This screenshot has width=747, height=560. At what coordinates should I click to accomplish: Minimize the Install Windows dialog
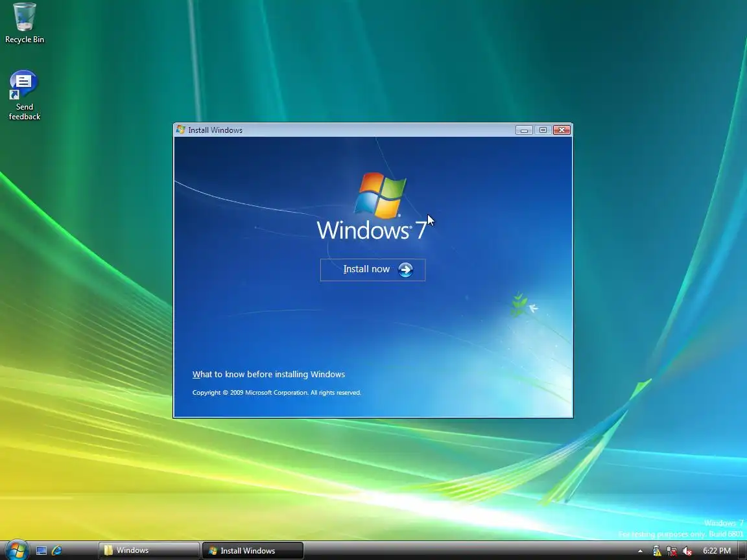pyautogui.click(x=524, y=130)
